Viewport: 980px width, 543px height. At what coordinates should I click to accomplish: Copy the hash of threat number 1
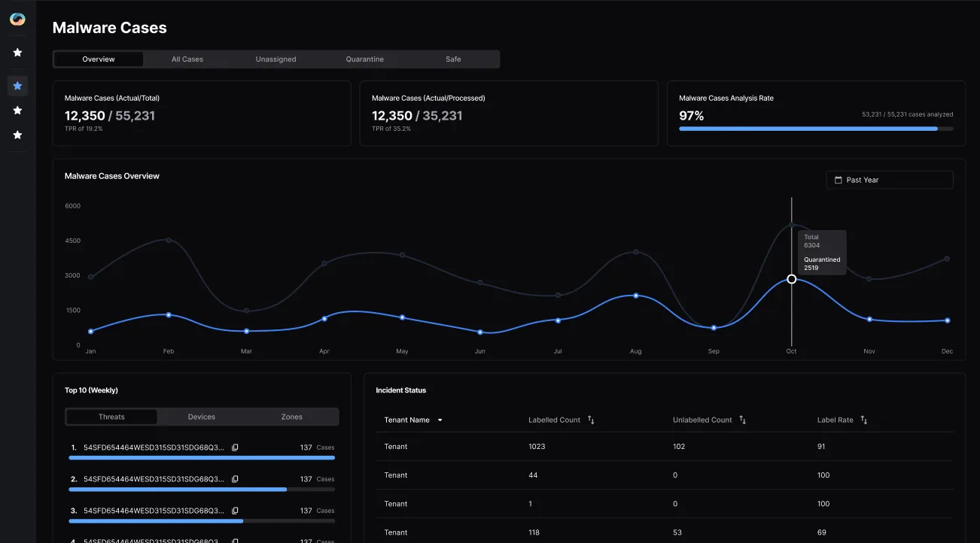[235, 447]
